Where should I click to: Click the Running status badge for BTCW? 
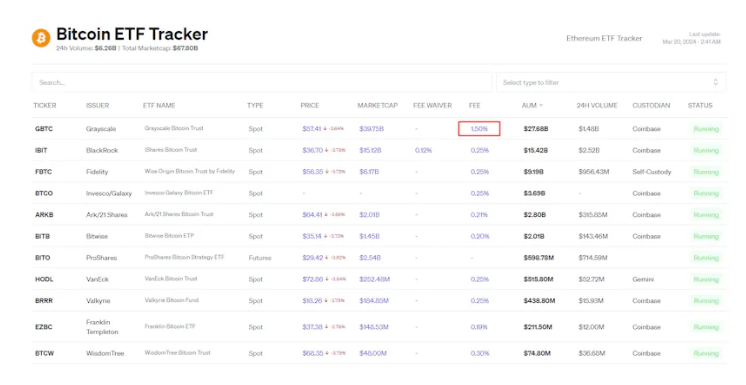click(706, 354)
